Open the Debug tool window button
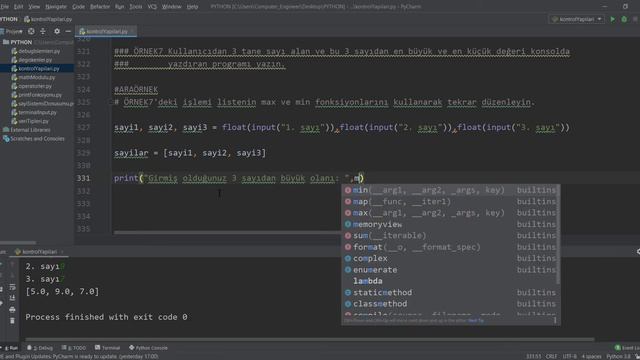640x360 pixels. point(40,348)
